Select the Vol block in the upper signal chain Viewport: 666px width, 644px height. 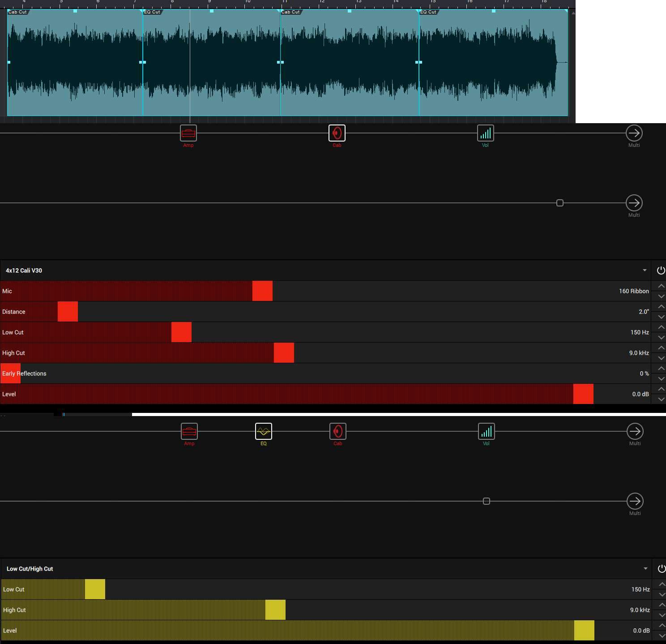486,133
